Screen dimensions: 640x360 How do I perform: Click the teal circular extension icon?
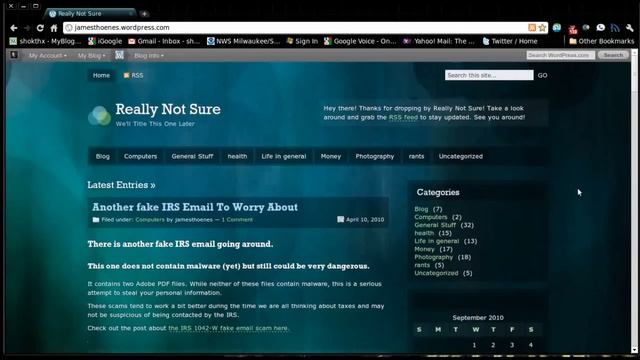click(x=557, y=27)
